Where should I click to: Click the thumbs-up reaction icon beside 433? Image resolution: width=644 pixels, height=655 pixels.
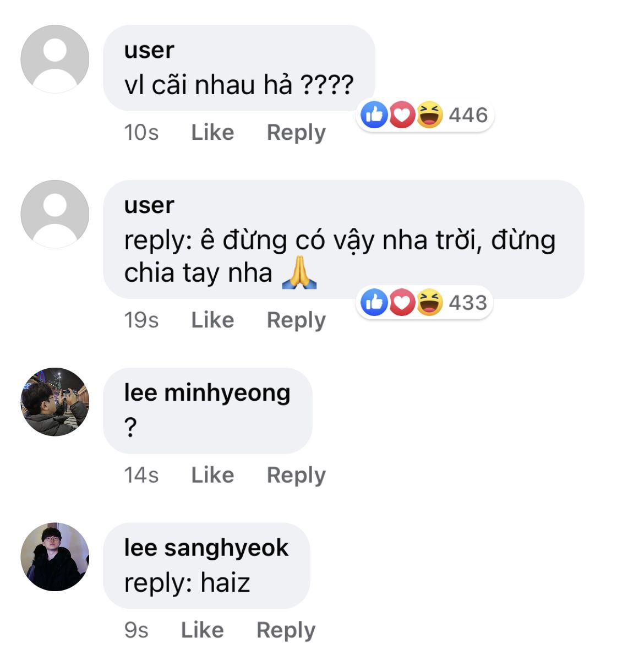374,302
